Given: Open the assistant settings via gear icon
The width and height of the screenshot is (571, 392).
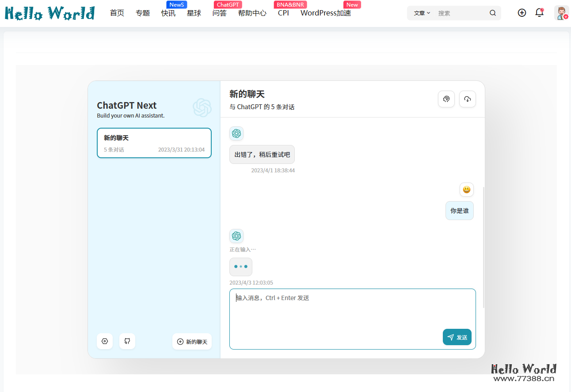Looking at the screenshot, I should pos(105,341).
